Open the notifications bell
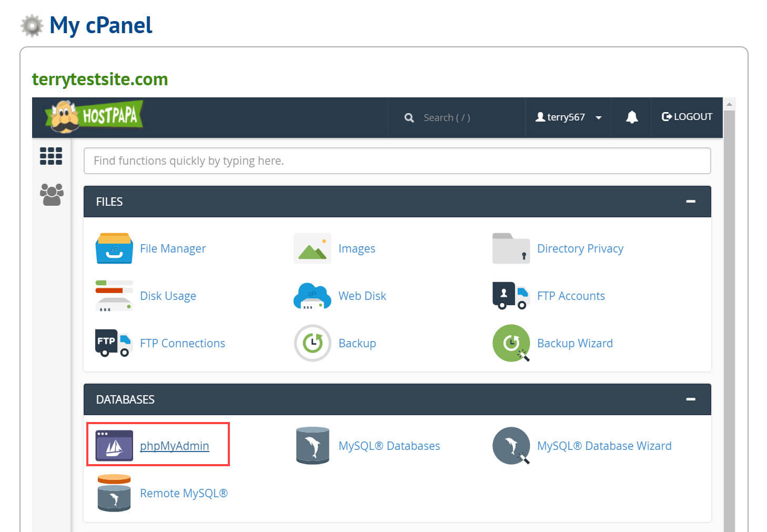This screenshot has height=532, width=767. pos(632,117)
